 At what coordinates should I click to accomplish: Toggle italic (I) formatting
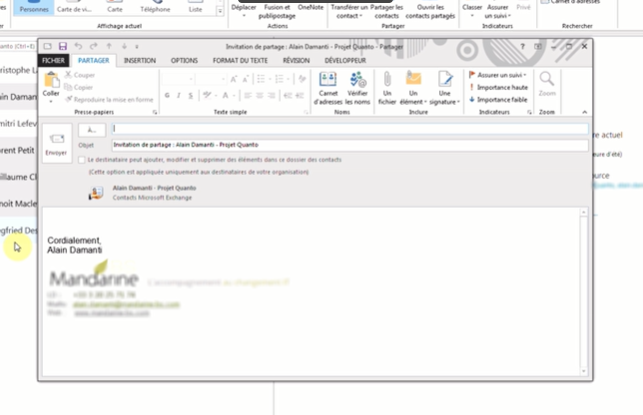click(x=179, y=96)
